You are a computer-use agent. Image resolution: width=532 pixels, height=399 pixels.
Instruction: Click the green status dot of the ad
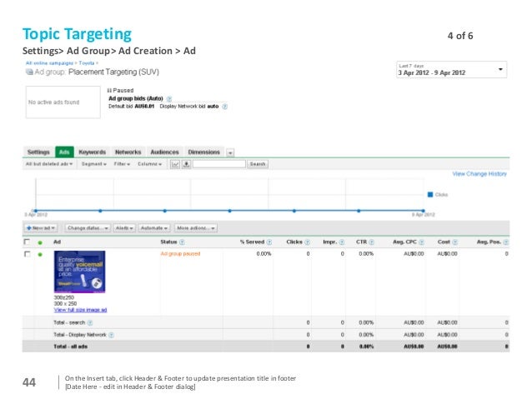(x=40, y=254)
